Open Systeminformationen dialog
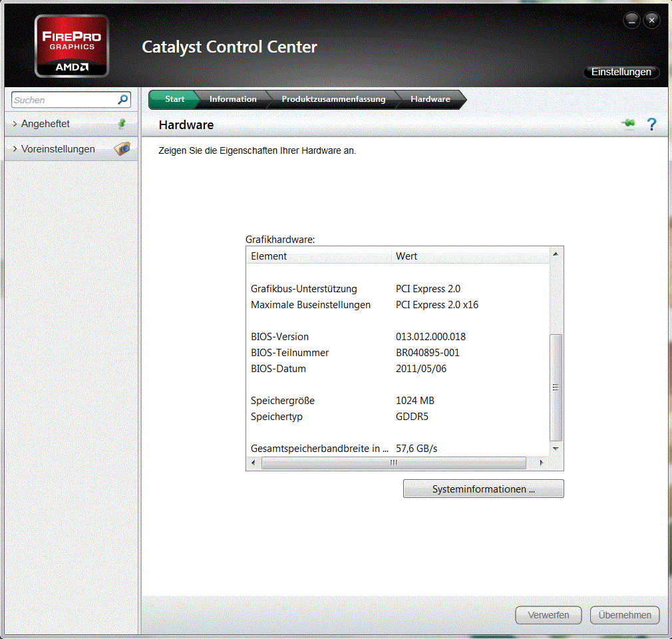672x639 pixels. pos(484,489)
